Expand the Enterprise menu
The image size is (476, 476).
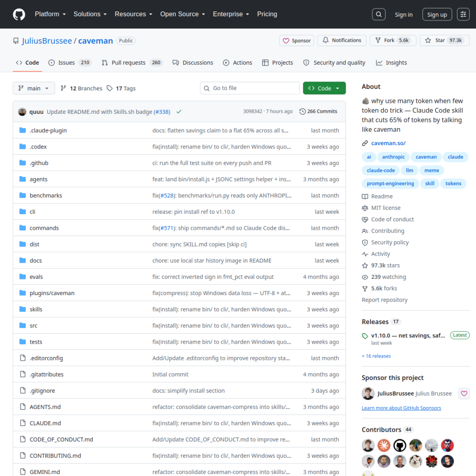tap(231, 14)
